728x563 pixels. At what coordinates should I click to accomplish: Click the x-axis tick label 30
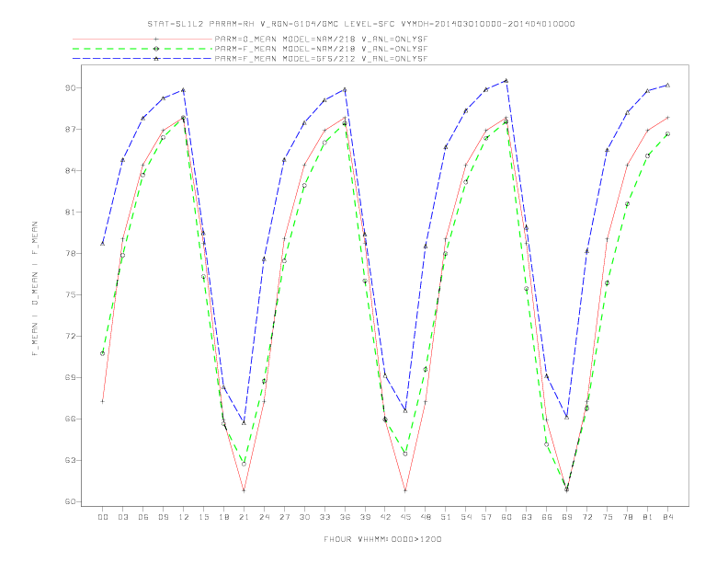click(x=304, y=517)
